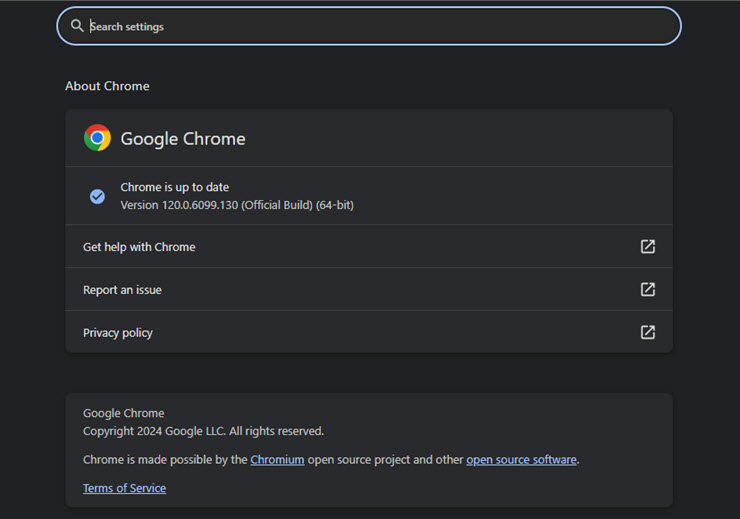The height and width of the screenshot is (519, 740).
Task: Click the Version 120.0.6099.130 text
Action: click(x=237, y=205)
